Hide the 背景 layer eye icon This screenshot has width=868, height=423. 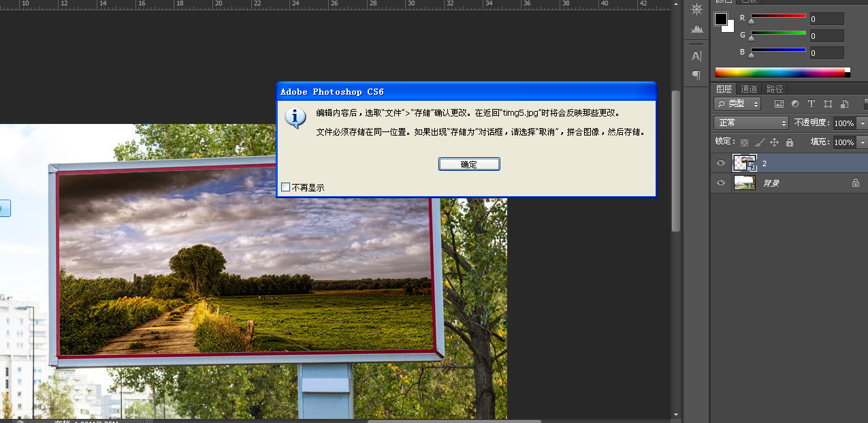pos(721,183)
